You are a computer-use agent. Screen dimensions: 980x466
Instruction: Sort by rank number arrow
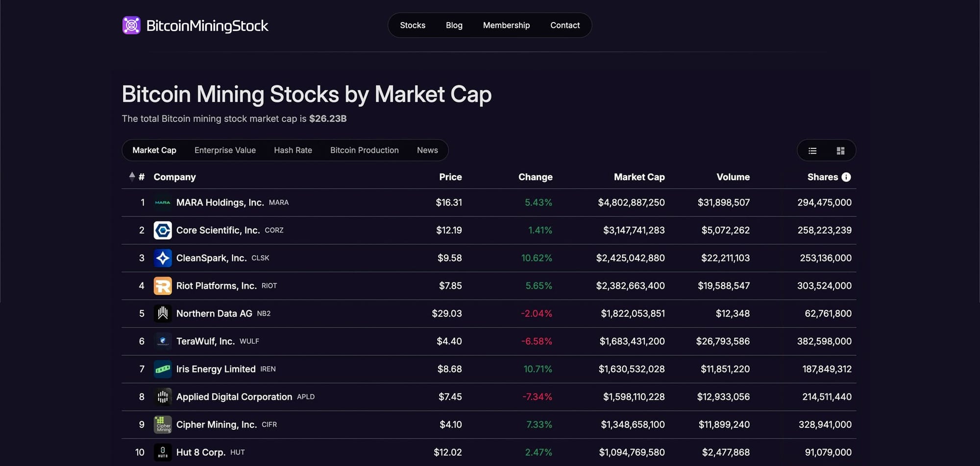132,177
